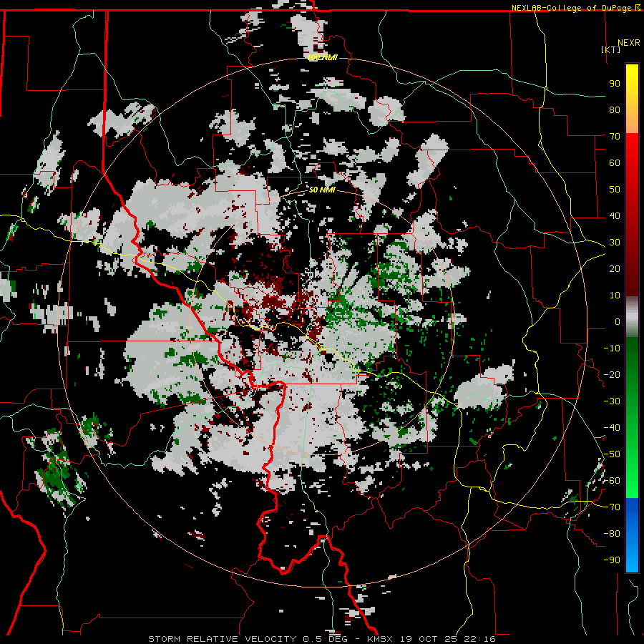
Task: Click the -60 value on the velocity scale
Action: 612,481
